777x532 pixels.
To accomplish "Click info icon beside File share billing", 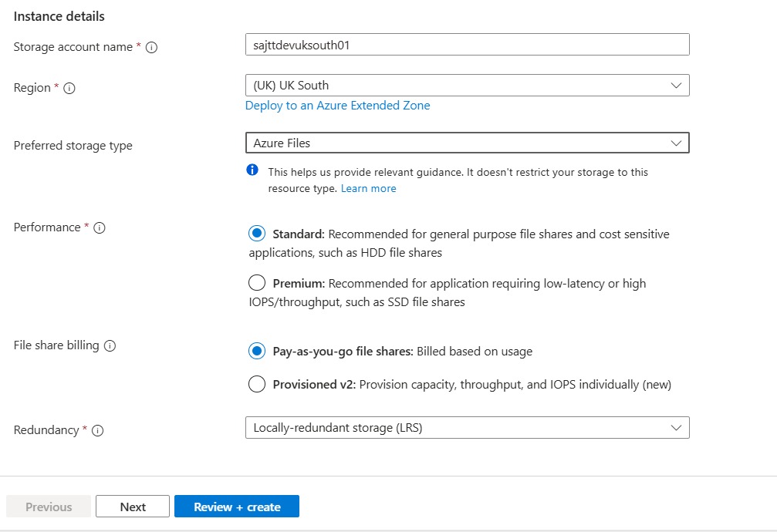I will pyautogui.click(x=110, y=346).
